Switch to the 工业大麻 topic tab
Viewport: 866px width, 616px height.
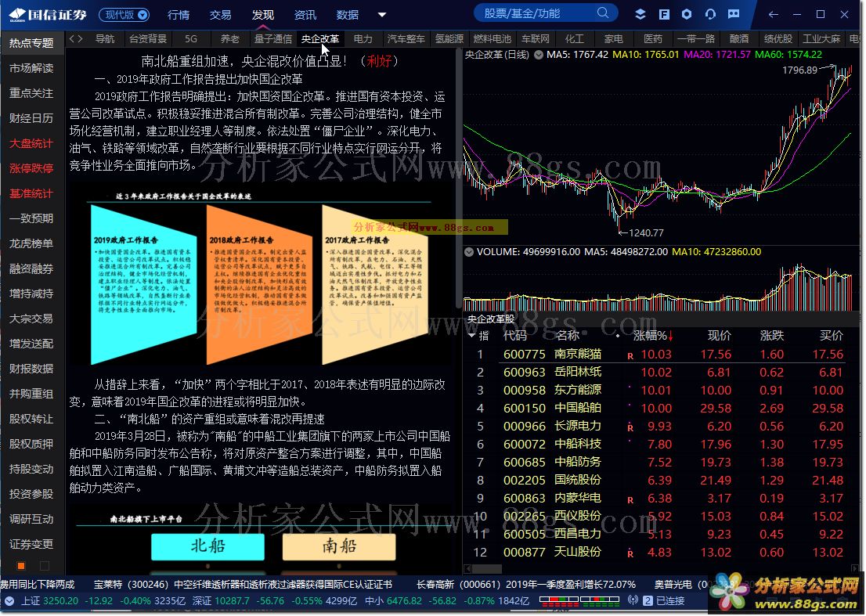821,38
